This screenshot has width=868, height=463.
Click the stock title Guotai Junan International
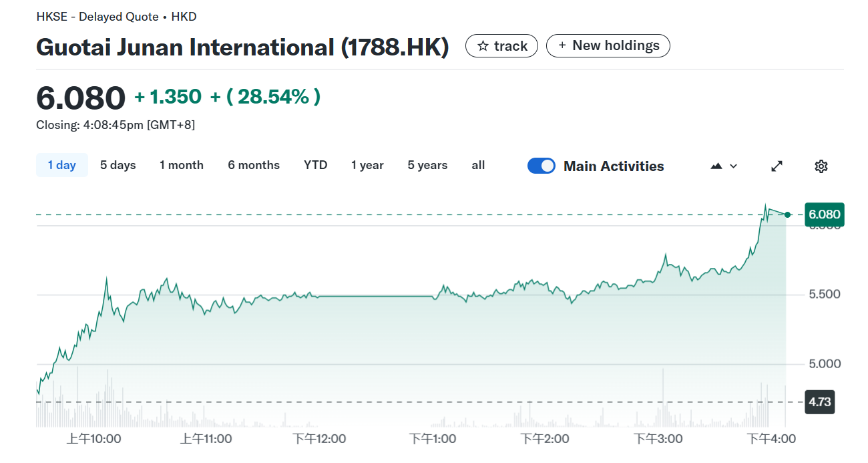point(242,47)
